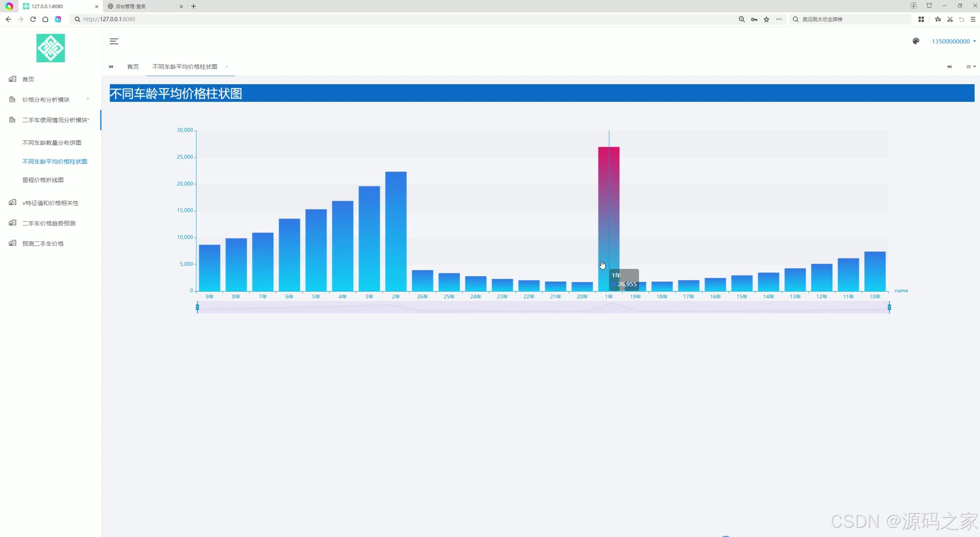Click the 2年 bar in chart
The height and width of the screenshot is (537, 980).
[x=396, y=232]
